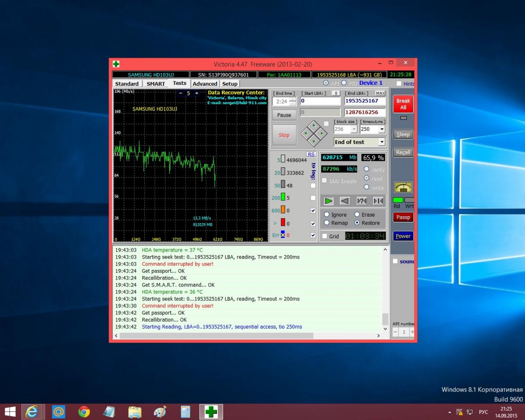
Task: Click the gray Wrt indicator
Action: coord(409,200)
